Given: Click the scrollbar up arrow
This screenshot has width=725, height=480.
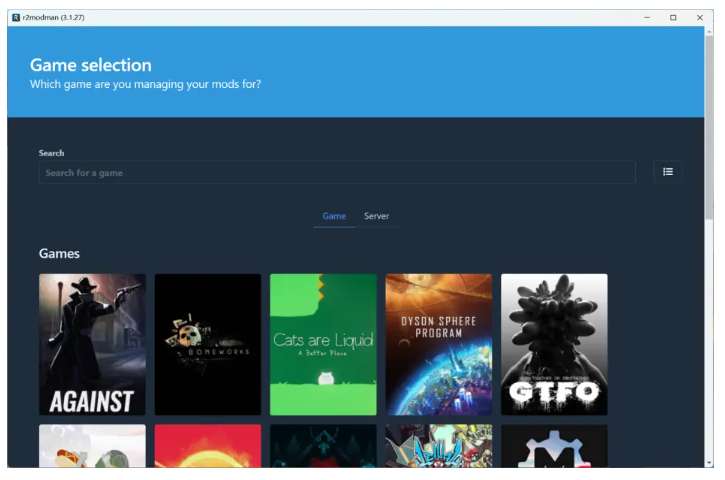Looking at the screenshot, I should [710, 32].
